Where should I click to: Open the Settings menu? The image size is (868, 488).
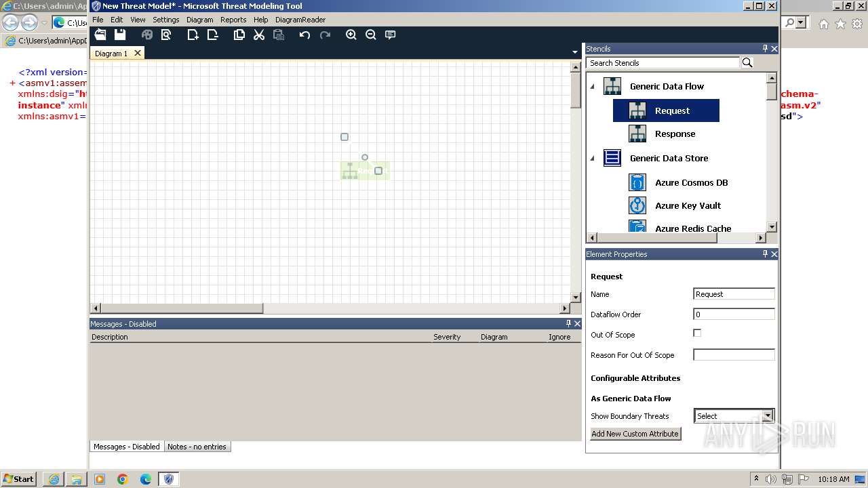166,20
